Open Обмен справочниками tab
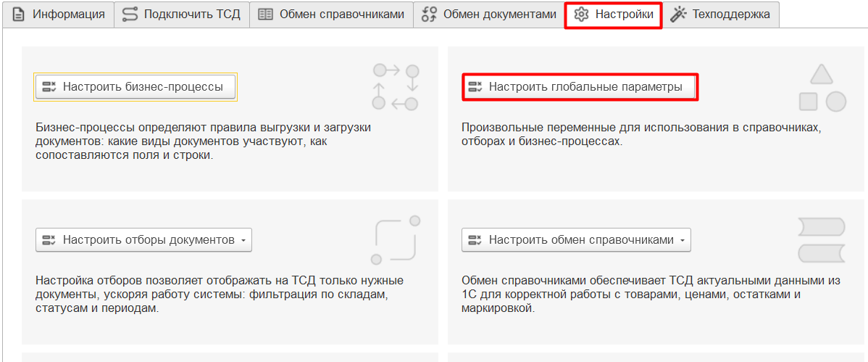This screenshot has height=362, width=868. 331,15
